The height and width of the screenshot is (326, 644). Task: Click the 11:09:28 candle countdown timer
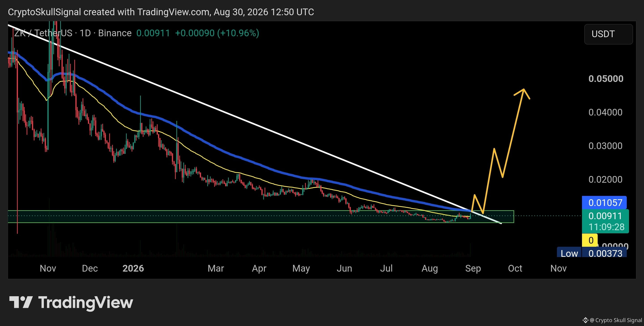606,227
